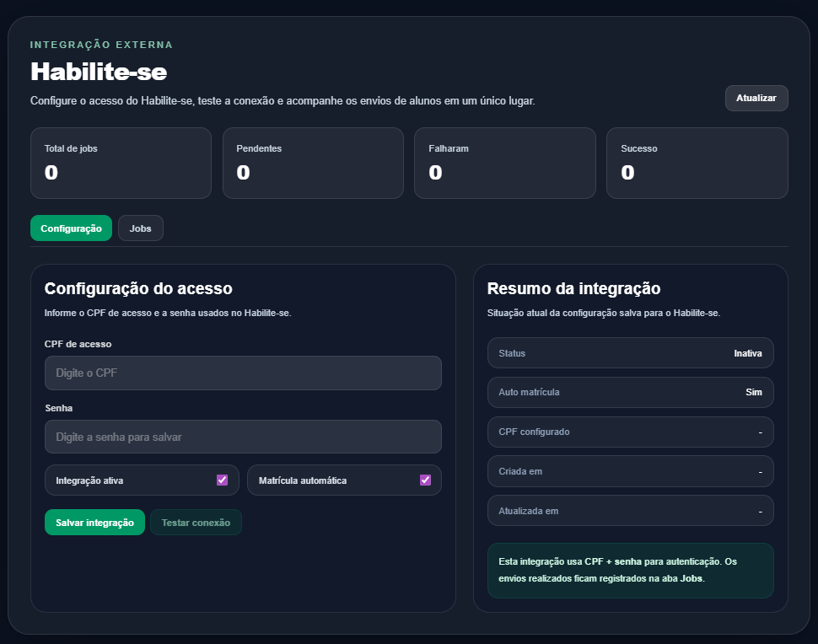Click the Integração ativa label text
The height and width of the screenshot is (644, 818).
89,480
